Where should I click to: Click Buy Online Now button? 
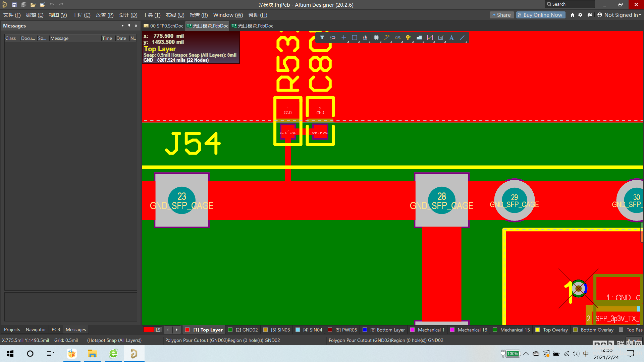[541, 15]
